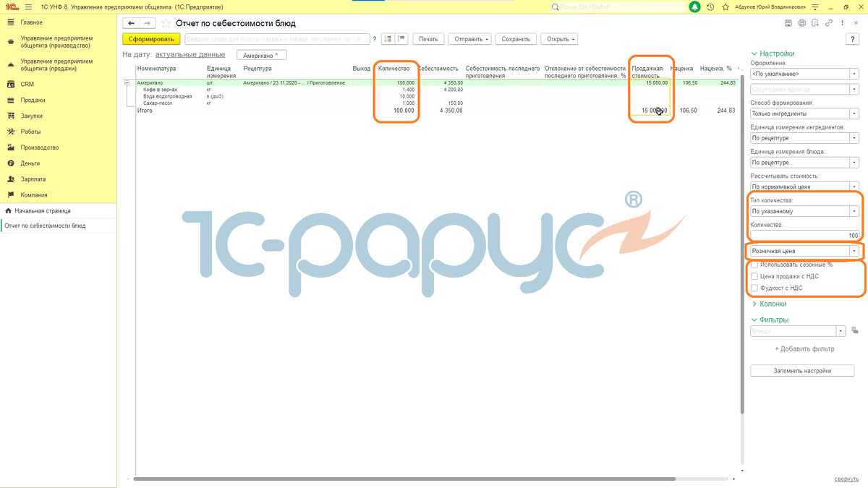Click Запомнить настройки button
Screen dimensions: 868x488
(803, 371)
